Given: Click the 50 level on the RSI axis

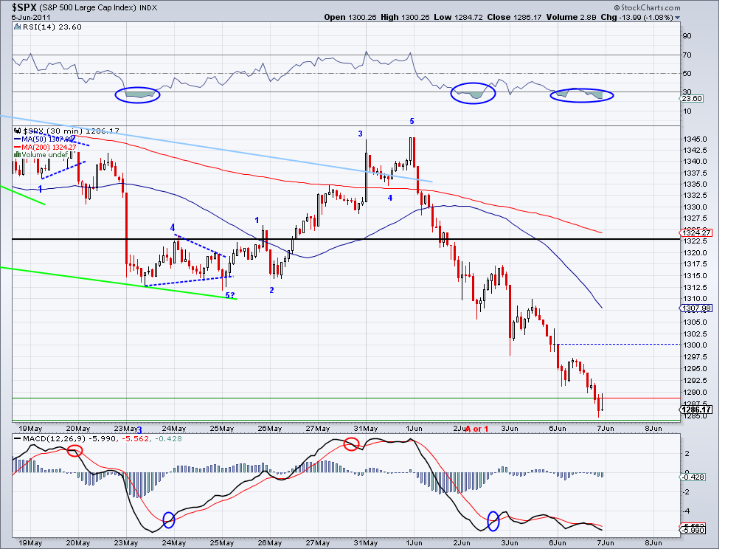Looking at the screenshot, I should click(x=687, y=73).
